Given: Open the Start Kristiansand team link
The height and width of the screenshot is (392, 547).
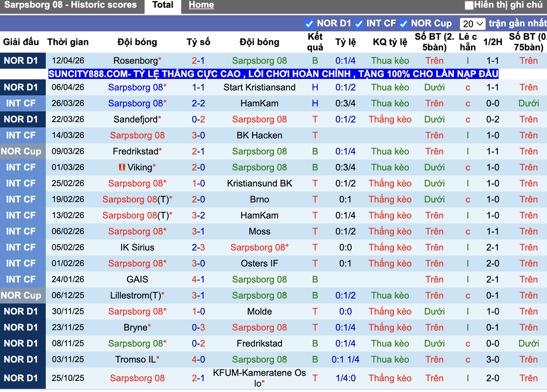Looking at the screenshot, I should [259, 88].
